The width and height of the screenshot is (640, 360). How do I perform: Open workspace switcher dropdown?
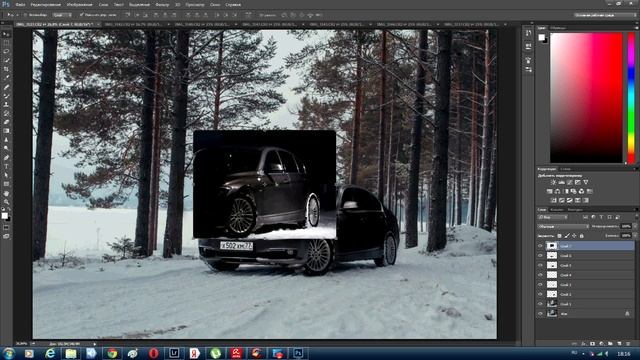point(604,15)
